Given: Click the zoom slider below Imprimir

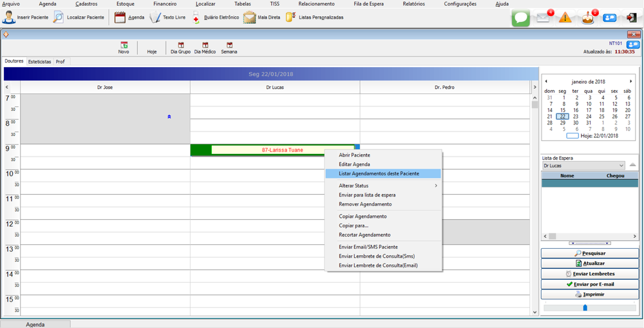Looking at the screenshot, I should tap(585, 307).
